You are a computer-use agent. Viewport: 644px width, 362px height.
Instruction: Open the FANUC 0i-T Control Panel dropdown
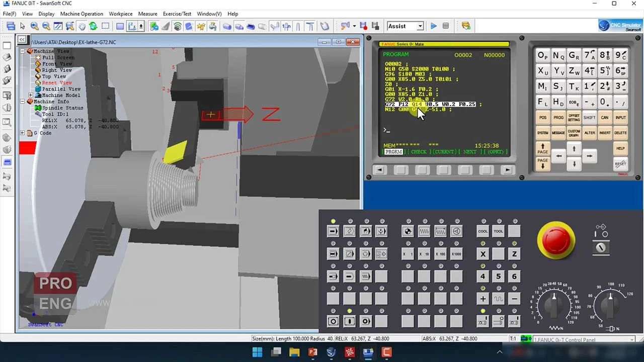coord(632,340)
